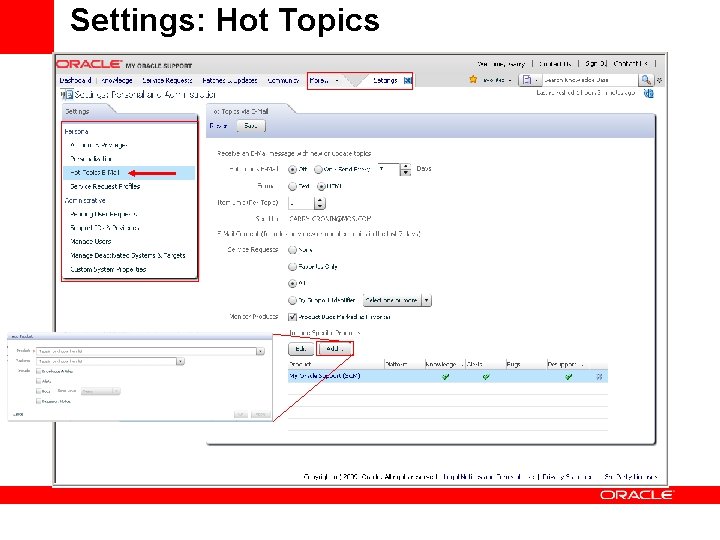The height and width of the screenshot is (540, 720).
Task: Go to the Patches & Updates tab
Action: (230, 80)
